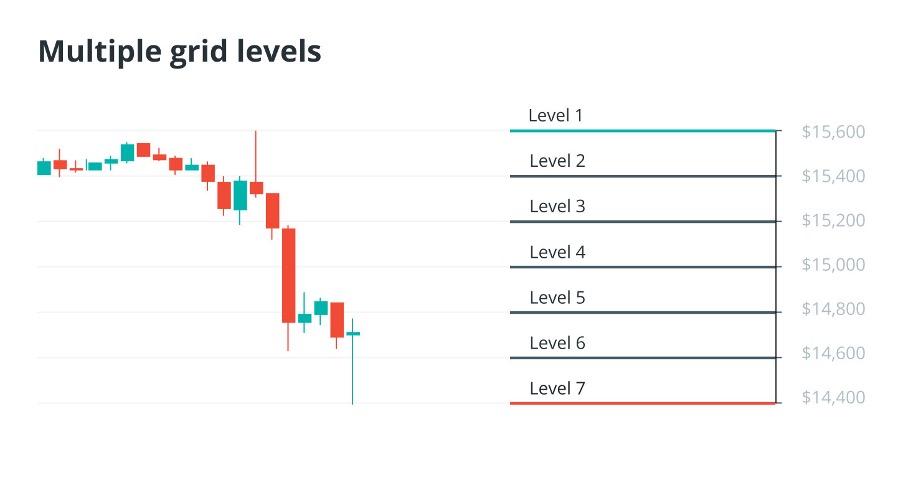Pick the Level 4 label
Viewport: 904px width, 504px height.
556,252
